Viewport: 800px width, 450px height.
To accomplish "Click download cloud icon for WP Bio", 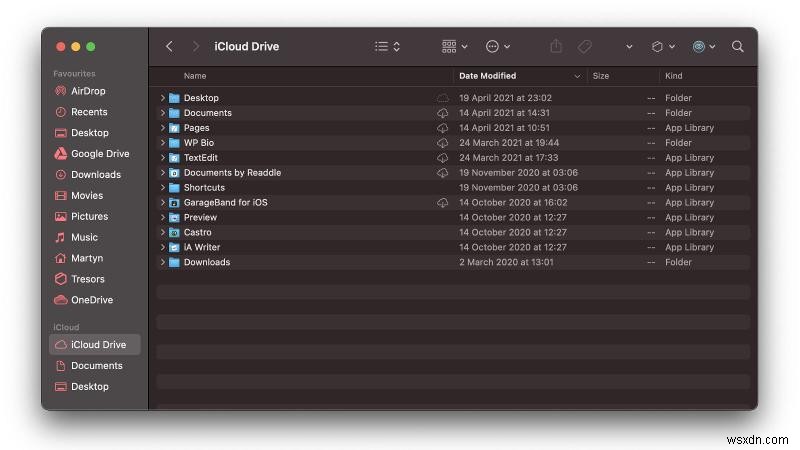I will pyautogui.click(x=442, y=143).
